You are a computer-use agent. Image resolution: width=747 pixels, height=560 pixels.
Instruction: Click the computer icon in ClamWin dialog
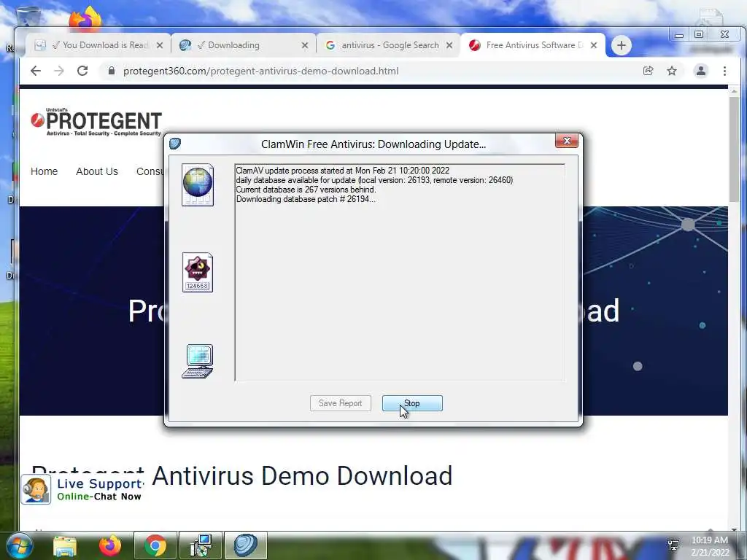[x=198, y=361]
